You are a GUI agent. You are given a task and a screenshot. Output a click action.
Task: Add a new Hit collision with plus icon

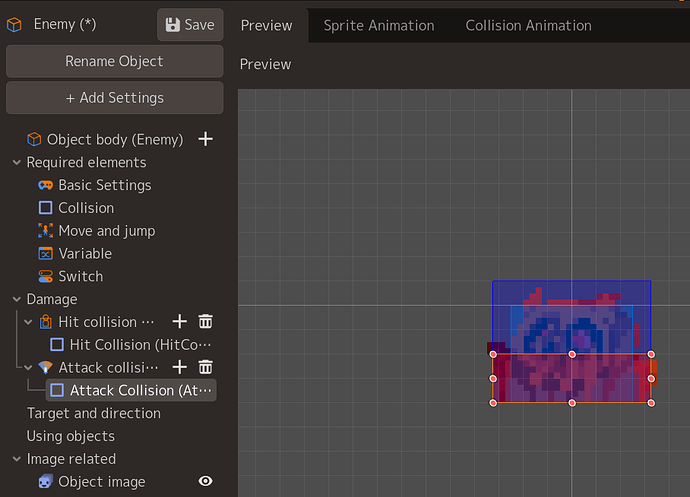click(x=180, y=322)
